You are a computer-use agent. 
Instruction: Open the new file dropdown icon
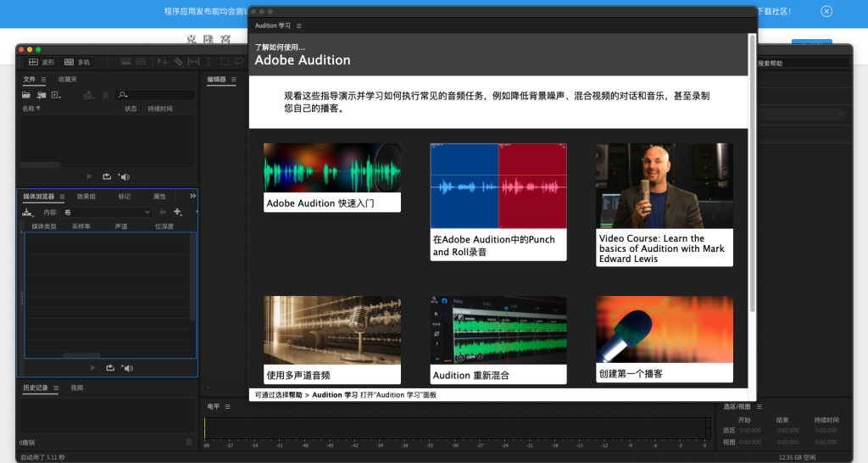tap(56, 95)
